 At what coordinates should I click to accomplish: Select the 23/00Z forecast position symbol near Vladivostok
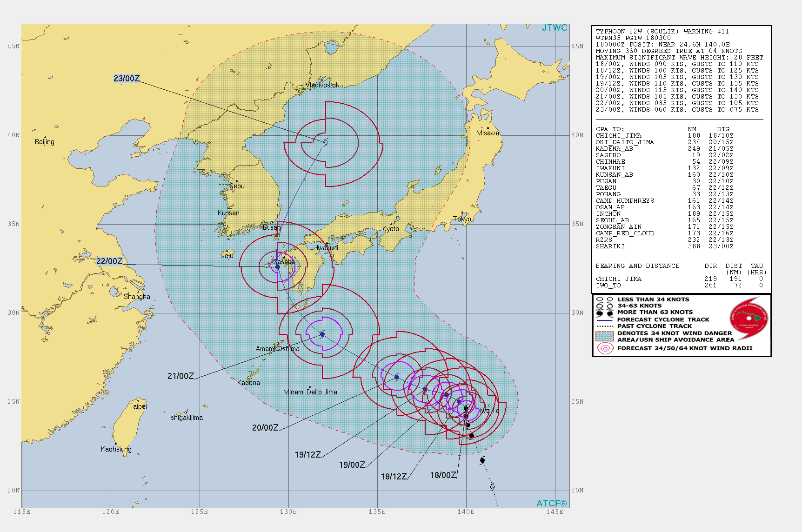(x=325, y=141)
